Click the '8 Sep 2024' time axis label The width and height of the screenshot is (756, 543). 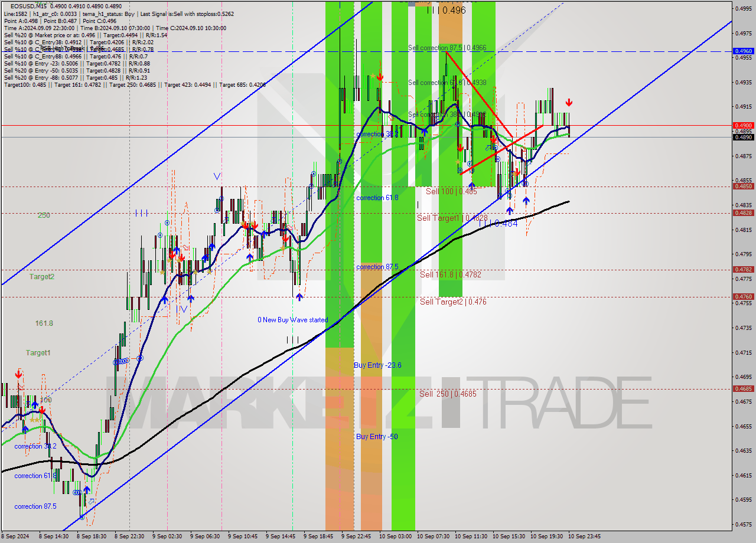tap(16, 537)
